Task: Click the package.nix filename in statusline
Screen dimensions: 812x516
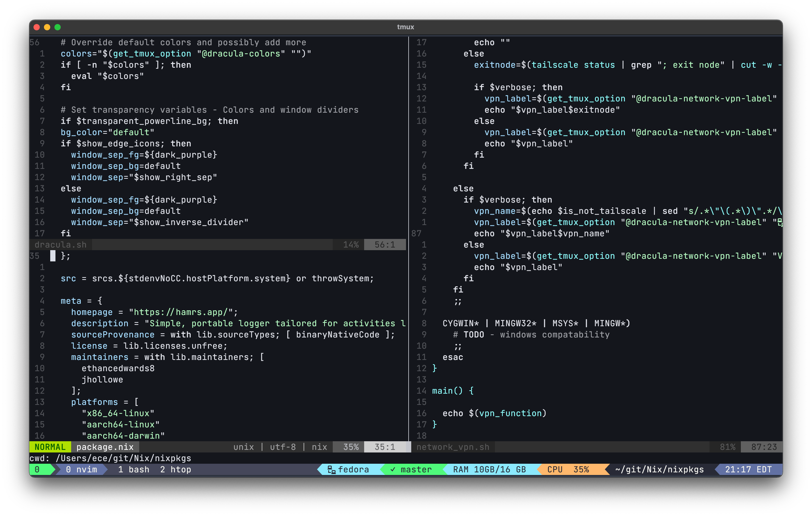Action: pyautogui.click(x=105, y=447)
